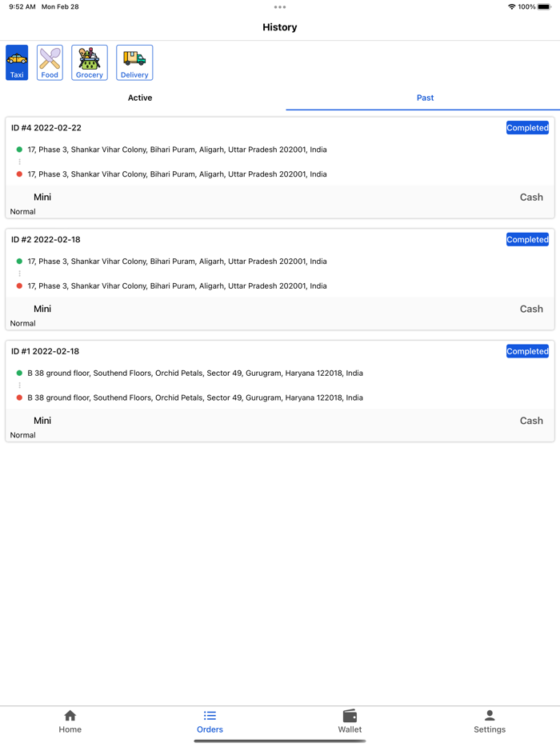Click Completed badge on order ID #2
Viewport: 560px width, 747px height.
(x=527, y=240)
